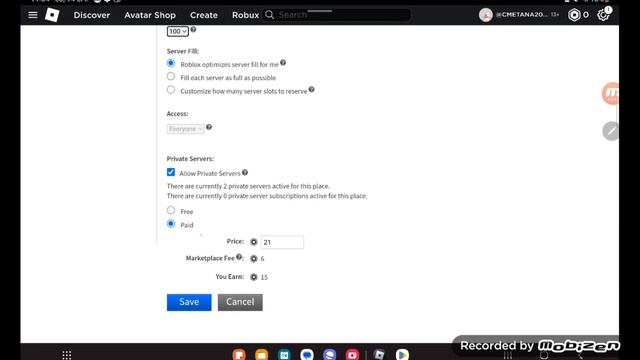Click the Robux balance icon in the header
The width and height of the screenshot is (640, 360).
(574, 15)
